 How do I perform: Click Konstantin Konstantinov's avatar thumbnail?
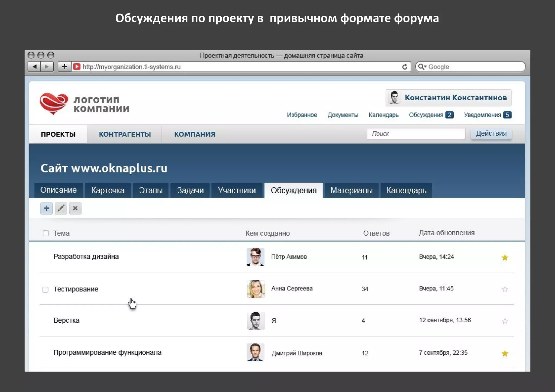click(x=394, y=98)
